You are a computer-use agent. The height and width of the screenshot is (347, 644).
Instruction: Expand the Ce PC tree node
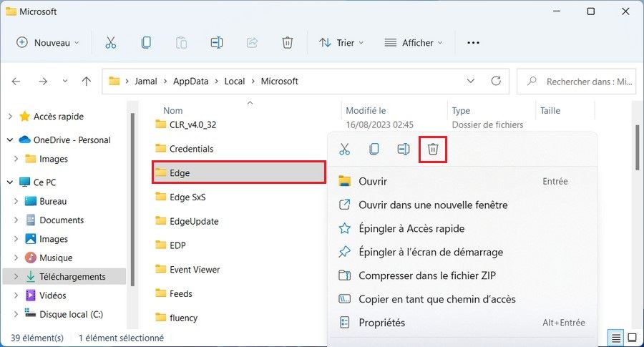pos(10,182)
